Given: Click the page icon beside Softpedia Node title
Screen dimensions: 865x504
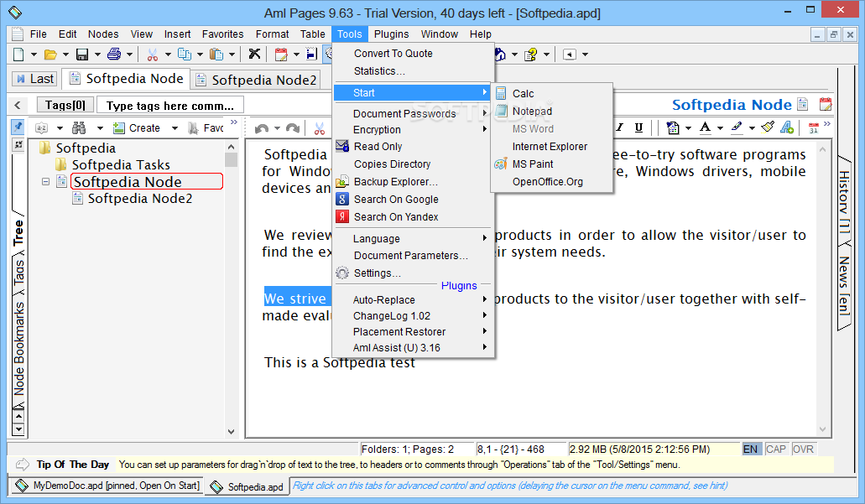Looking at the screenshot, I should (x=803, y=104).
